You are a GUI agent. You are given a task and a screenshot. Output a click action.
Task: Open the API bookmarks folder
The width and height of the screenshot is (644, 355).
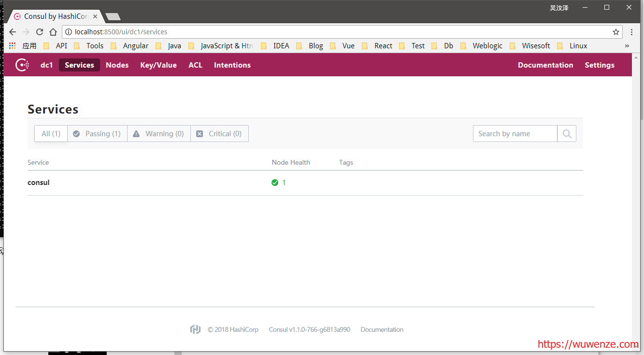55,46
